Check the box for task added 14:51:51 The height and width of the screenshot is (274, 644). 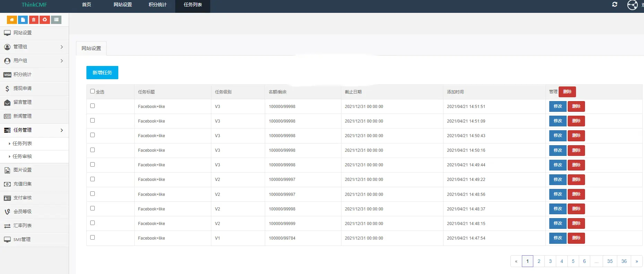click(x=92, y=106)
